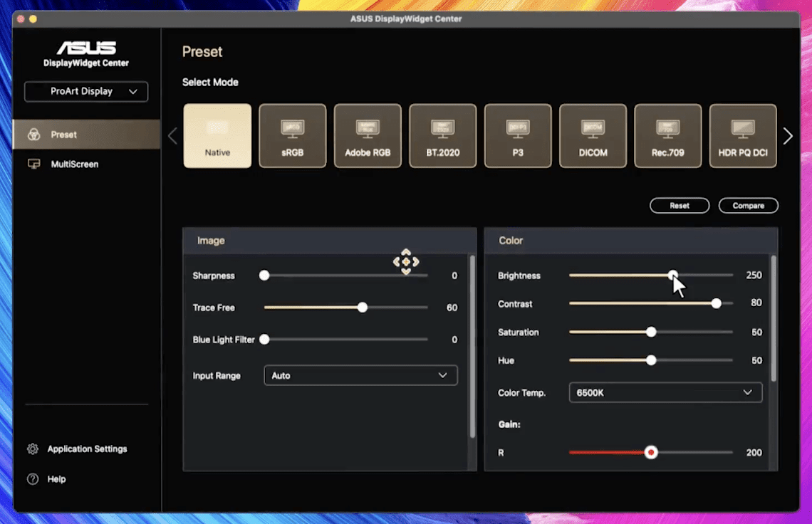Click the R gain value 200

754,453
